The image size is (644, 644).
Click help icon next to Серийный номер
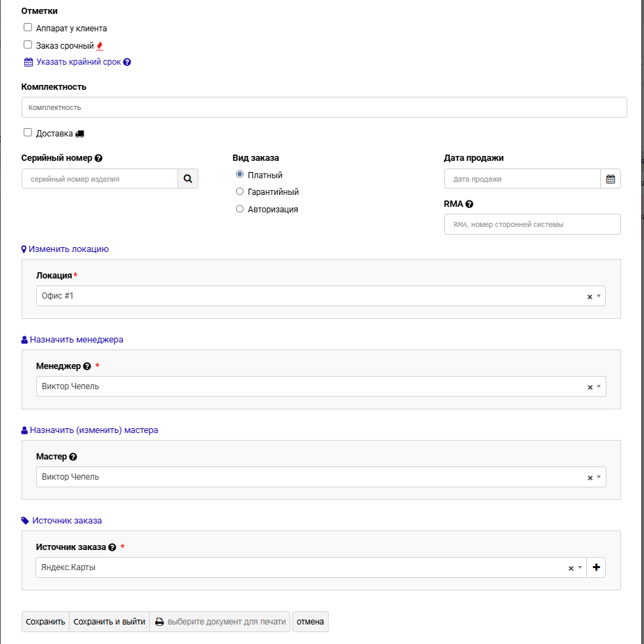pyautogui.click(x=99, y=158)
